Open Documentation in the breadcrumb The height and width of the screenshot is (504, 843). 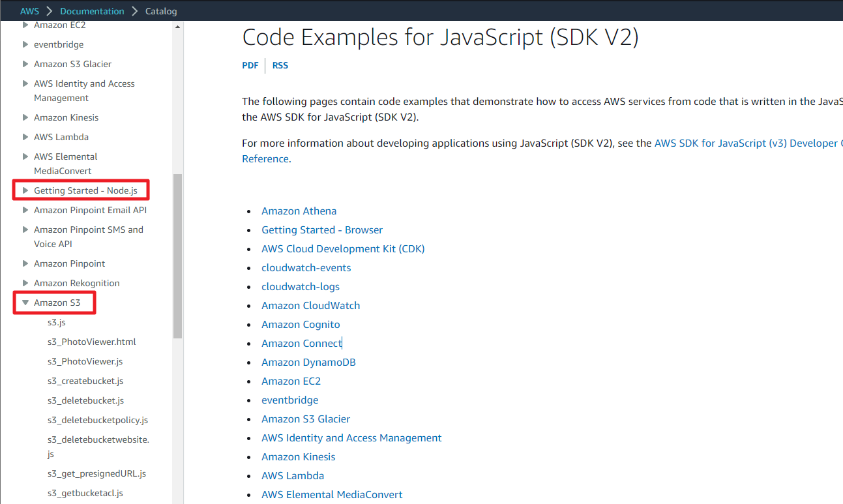(x=92, y=11)
